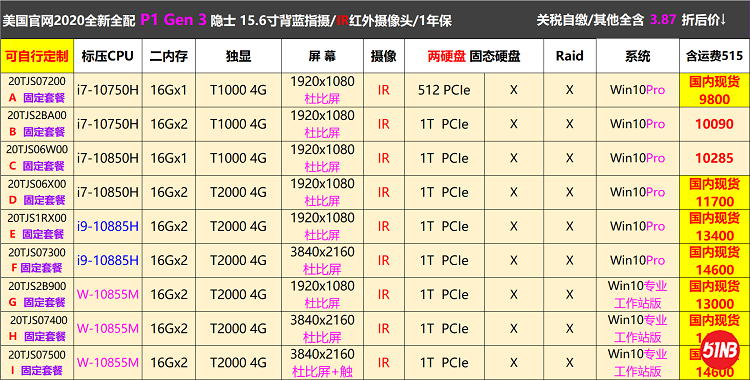Click i7-10850H in the 20TJS06X00 row
The height and width of the screenshot is (380, 750).
click(108, 192)
